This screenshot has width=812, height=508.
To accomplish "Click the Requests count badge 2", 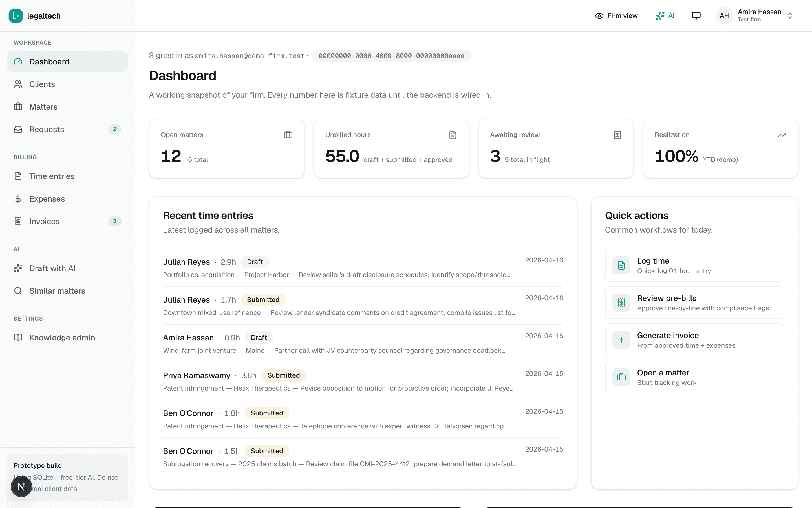I will pos(115,129).
